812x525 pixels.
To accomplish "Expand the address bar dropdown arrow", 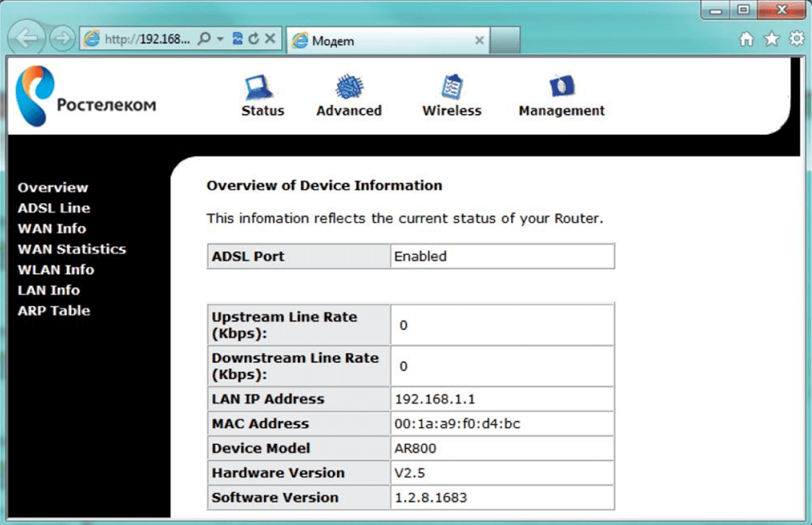I will click(x=220, y=39).
